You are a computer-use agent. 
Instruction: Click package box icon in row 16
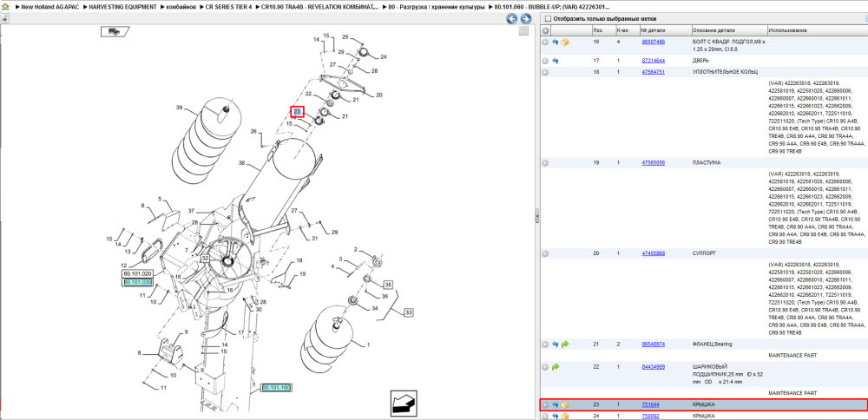[x=565, y=42]
